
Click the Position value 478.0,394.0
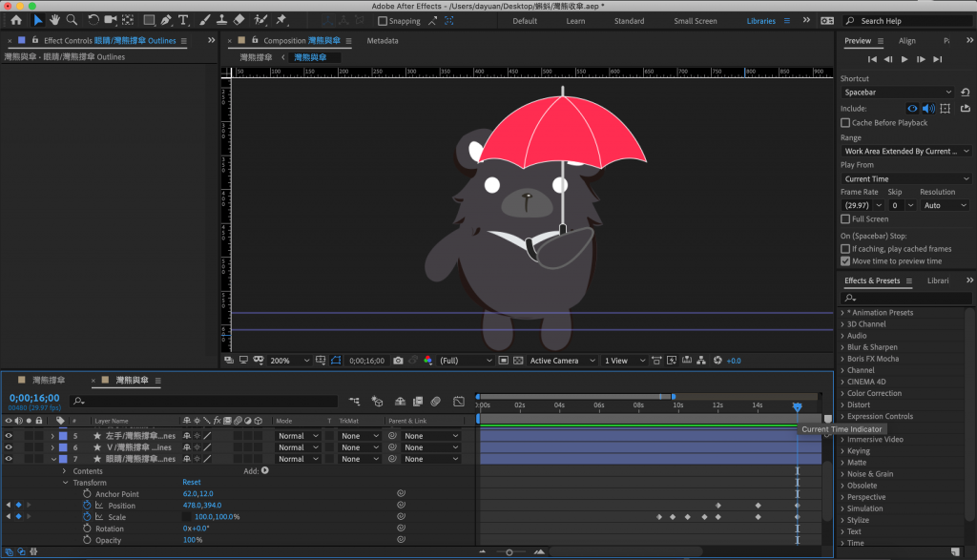coord(202,506)
